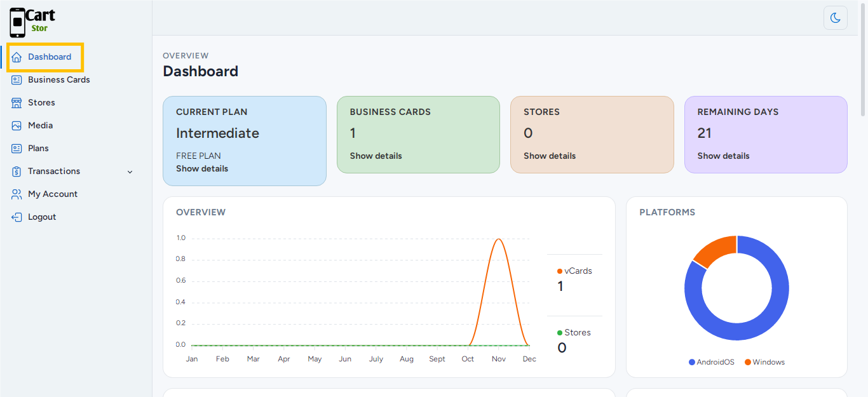
Task: Click the My Account users icon
Action: (17, 194)
